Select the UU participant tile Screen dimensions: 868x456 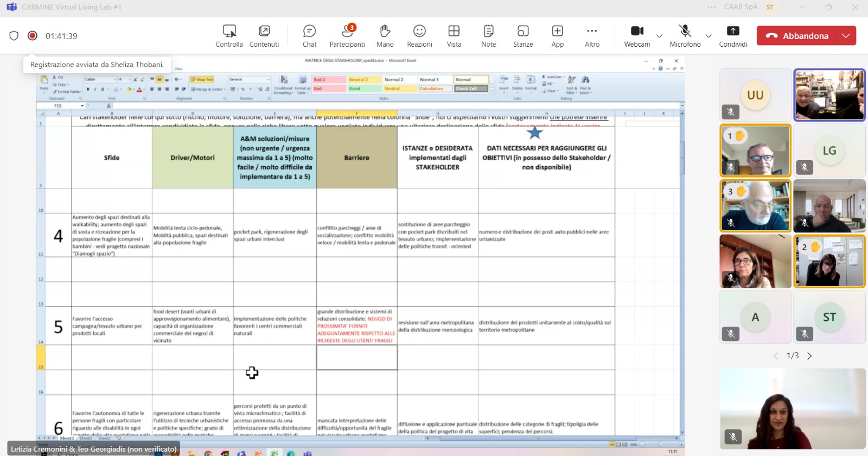pos(755,95)
